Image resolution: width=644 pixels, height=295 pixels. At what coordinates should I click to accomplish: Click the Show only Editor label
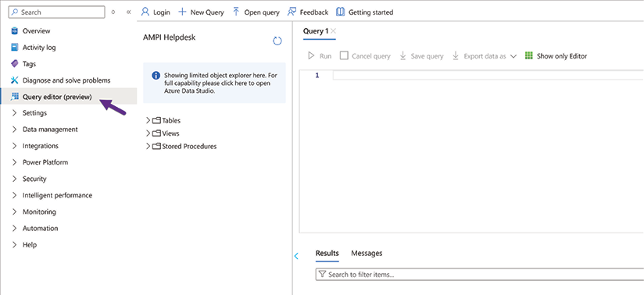coord(562,56)
